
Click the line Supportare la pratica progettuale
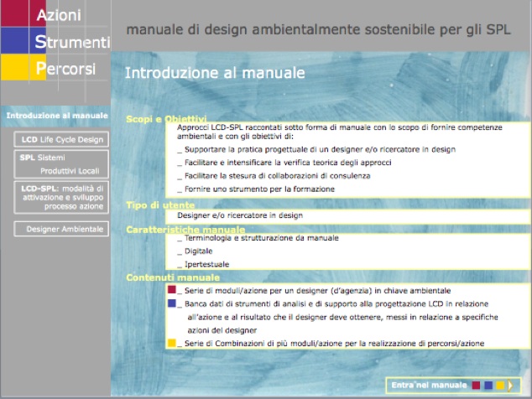click(316, 149)
